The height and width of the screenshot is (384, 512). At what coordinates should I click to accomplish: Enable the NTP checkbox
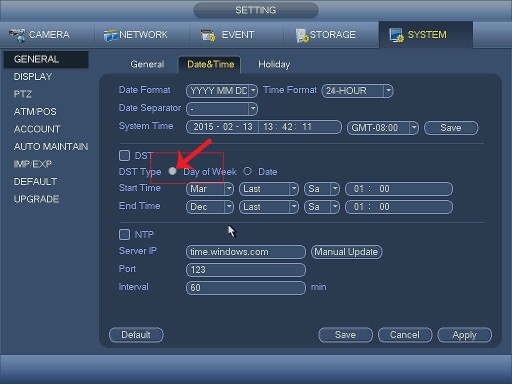pyautogui.click(x=124, y=234)
